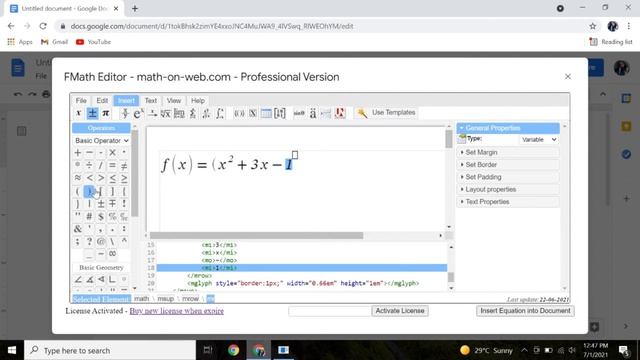Insert a matrix brackets template
640x360 pixels.
click(x=280, y=113)
